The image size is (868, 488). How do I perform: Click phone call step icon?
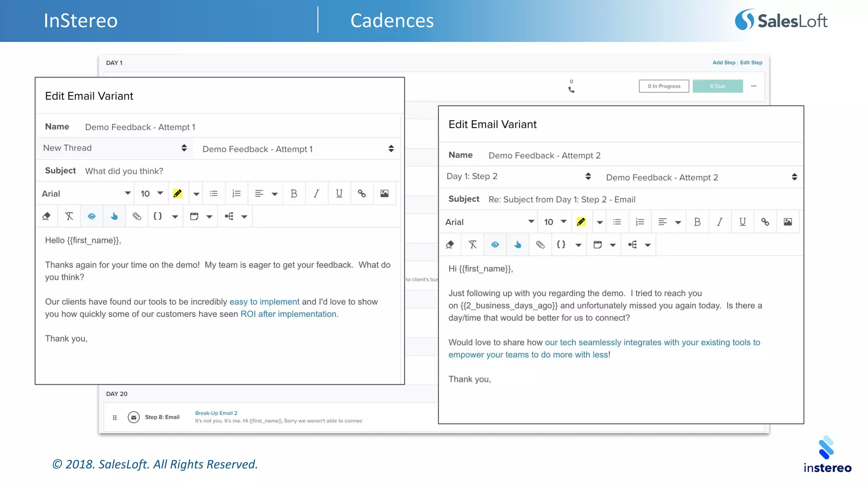tap(571, 89)
